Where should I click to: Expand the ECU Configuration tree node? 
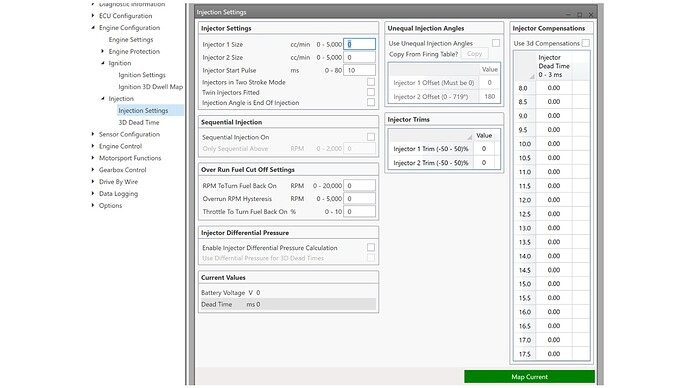[x=93, y=15]
